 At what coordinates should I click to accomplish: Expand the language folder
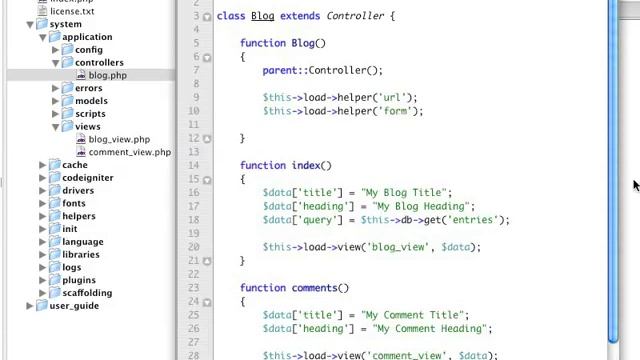[x=42, y=242]
